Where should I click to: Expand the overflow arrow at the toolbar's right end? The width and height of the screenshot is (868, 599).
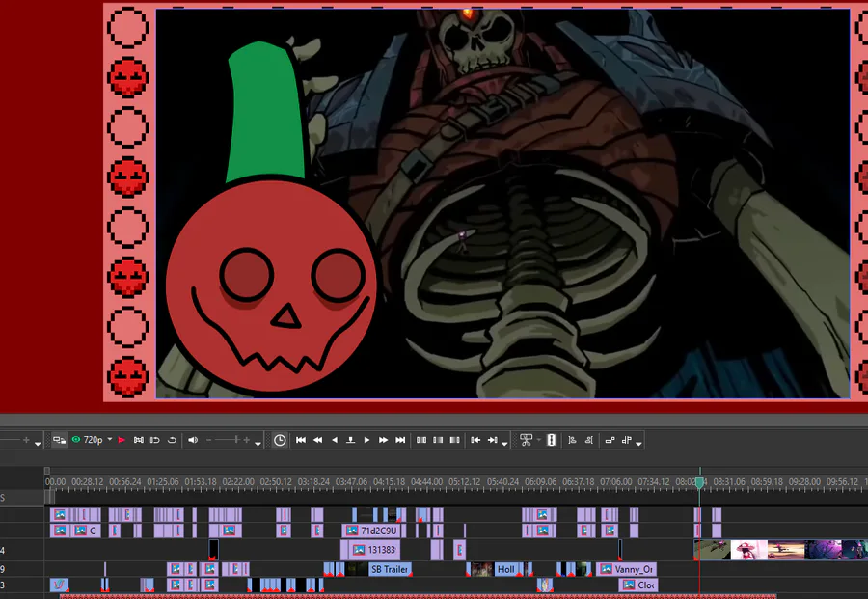(x=638, y=444)
